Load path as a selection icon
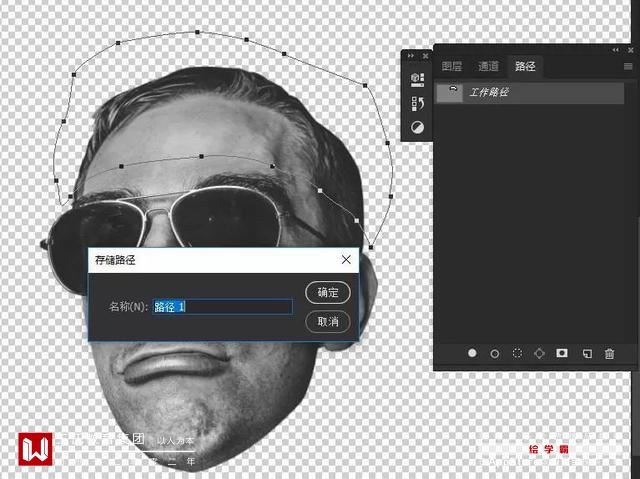Viewport: 640px width, 479px height. pos(517,353)
